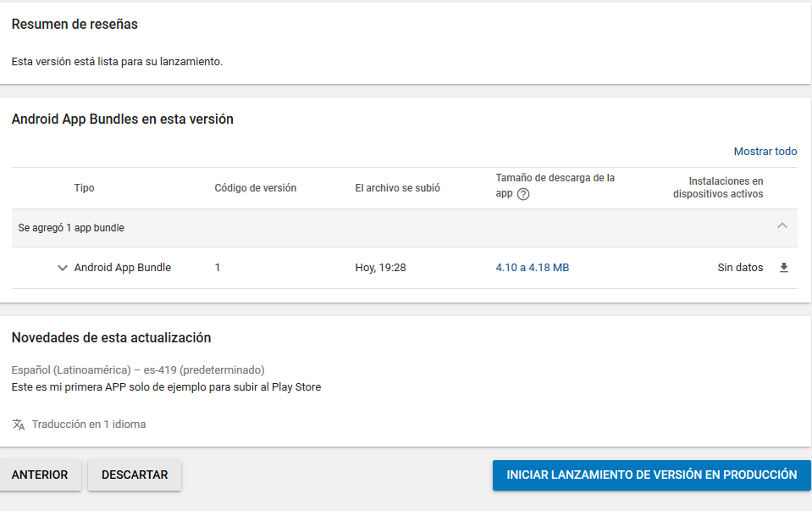The image size is (812, 511).
Task: Expand the Android App Bundle row chevron
Action: 62,268
